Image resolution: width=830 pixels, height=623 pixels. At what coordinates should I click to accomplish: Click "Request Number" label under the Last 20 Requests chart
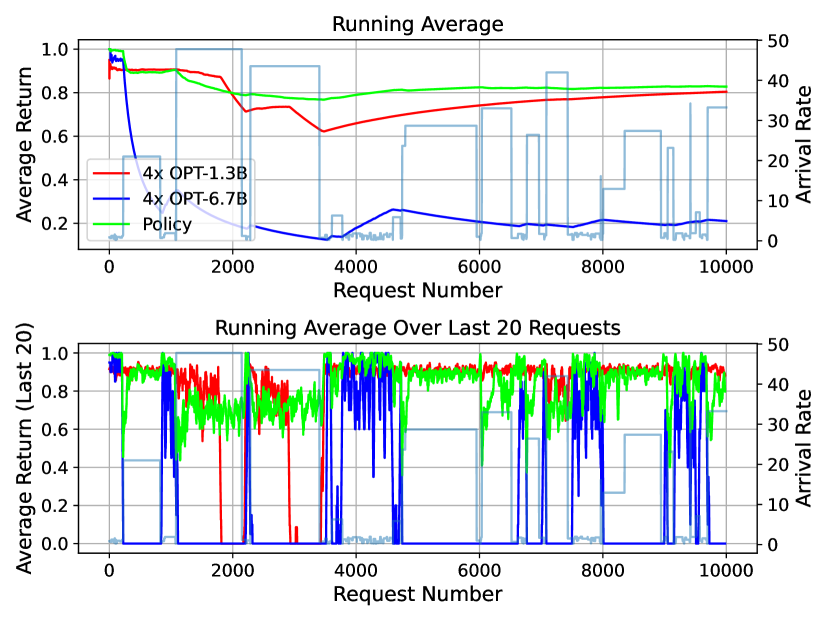click(418, 594)
